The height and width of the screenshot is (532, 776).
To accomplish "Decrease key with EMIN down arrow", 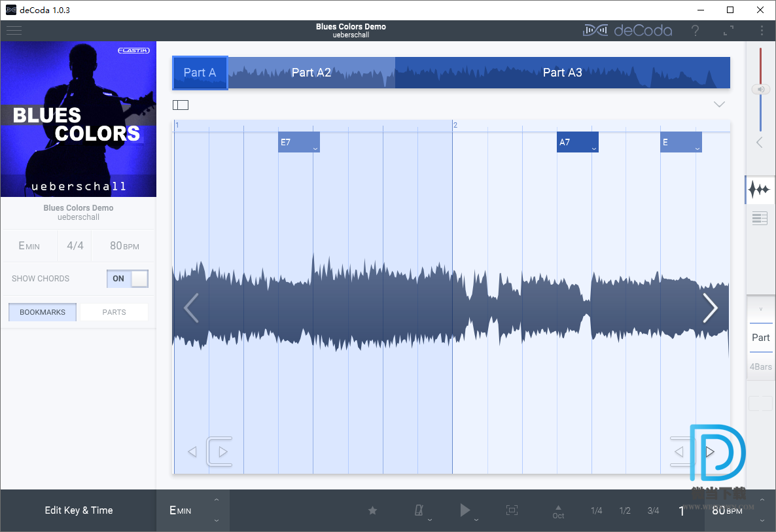I will 217,521.
